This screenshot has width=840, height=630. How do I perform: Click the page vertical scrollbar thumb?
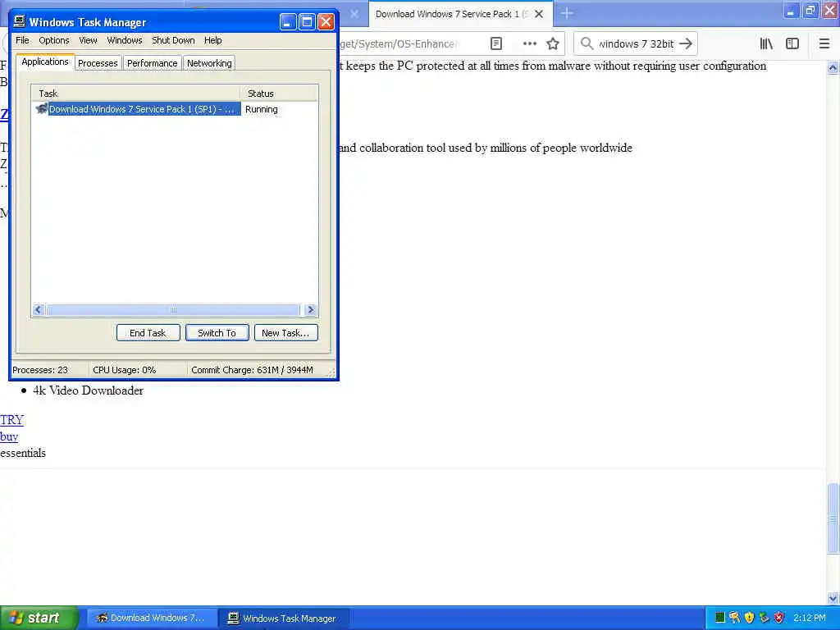[833, 518]
